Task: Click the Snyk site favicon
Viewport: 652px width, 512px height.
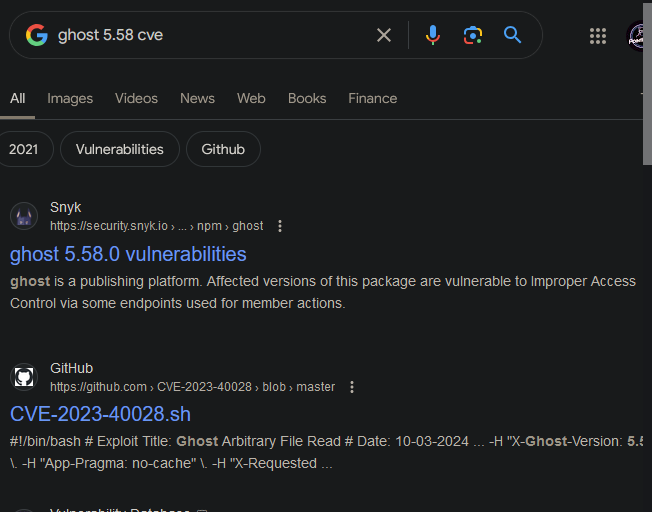Action: tap(24, 216)
